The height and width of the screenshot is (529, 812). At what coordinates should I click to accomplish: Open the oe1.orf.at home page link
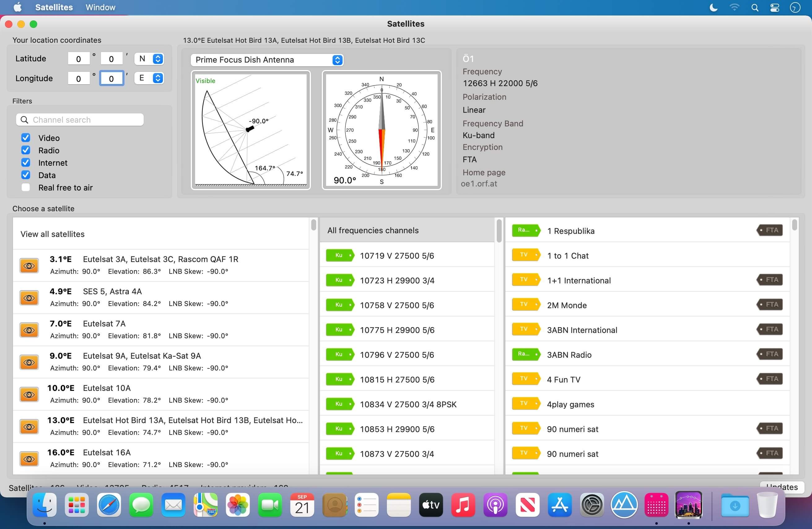[x=479, y=184]
